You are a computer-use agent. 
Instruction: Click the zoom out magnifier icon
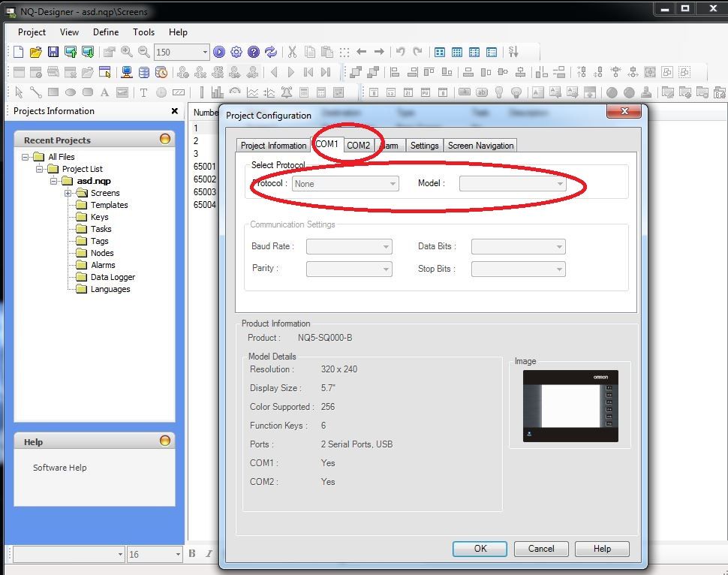pos(144,52)
